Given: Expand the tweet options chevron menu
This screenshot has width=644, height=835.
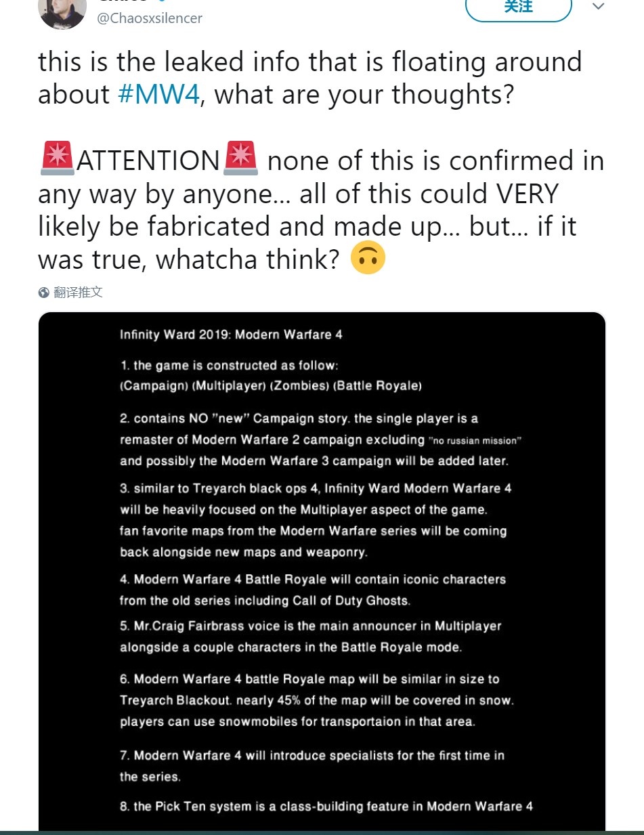Looking at the screenshot, I should (599, 7).
